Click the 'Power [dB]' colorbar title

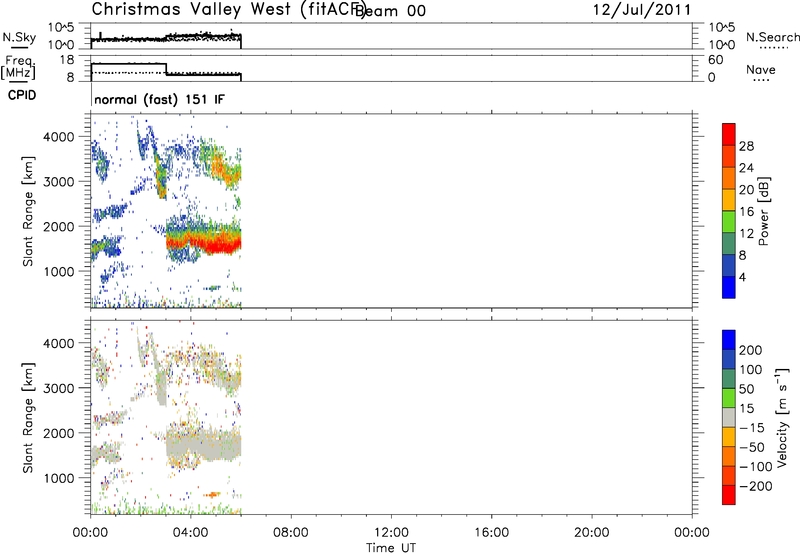(x=764, y=211)
